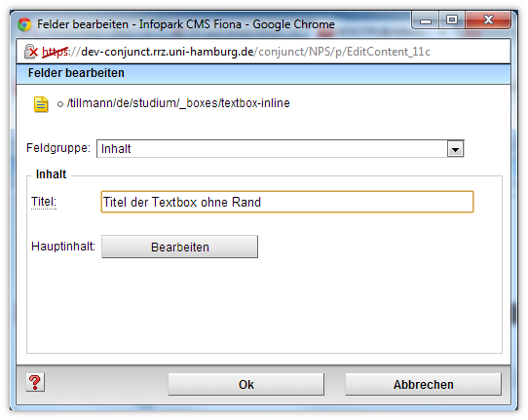Cancel with the Abbrechen button
528x420 pixels.
tap(423, 384)
